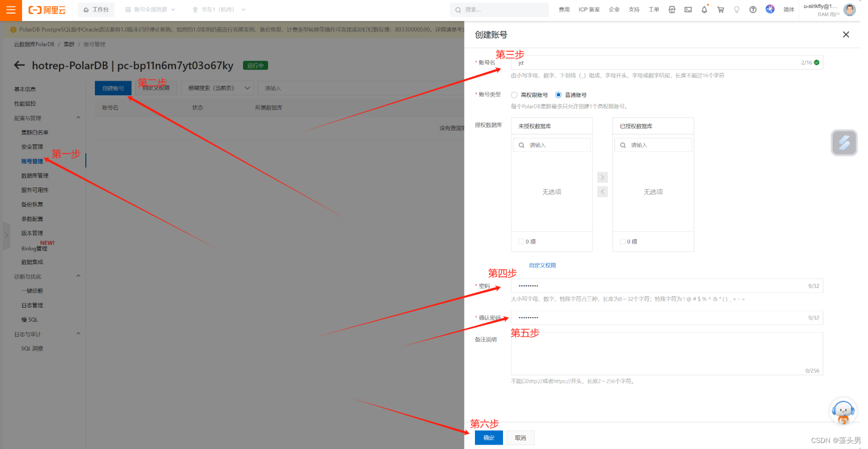Open the ICP 备案 header link

(x=589, y=10)
